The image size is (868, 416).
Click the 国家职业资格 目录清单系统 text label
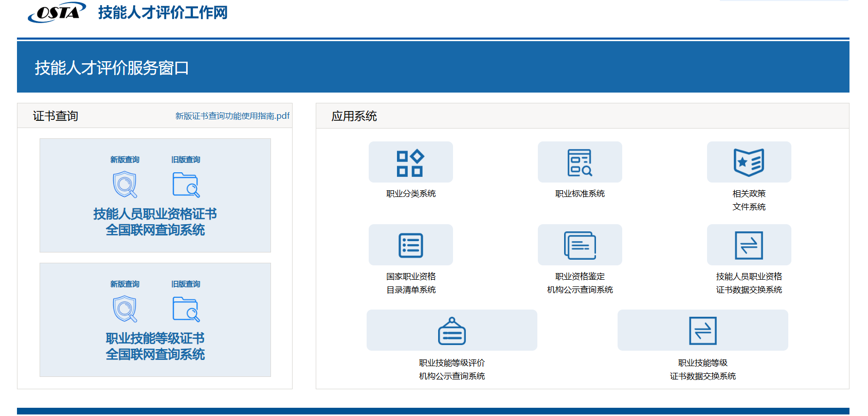click(411, 283)
